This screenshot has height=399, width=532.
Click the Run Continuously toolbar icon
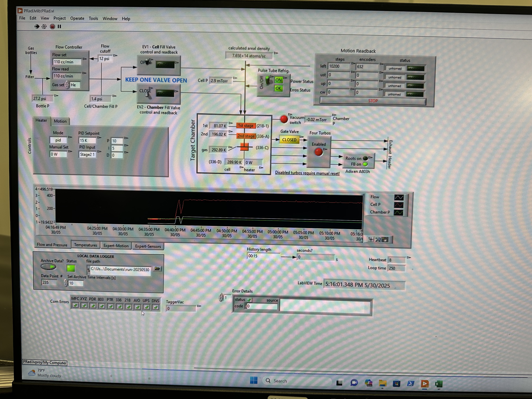(44, 27)
